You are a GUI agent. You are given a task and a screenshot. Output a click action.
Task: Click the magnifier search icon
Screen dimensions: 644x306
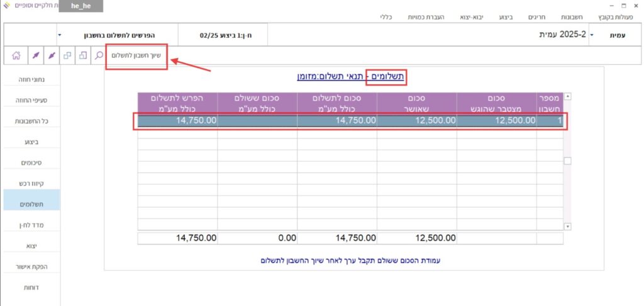99,55
